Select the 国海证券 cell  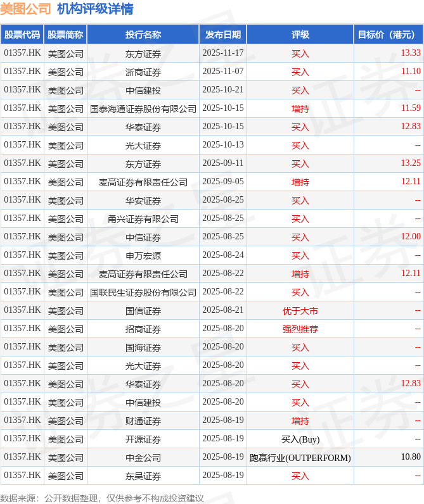pyautogui.click(x=143, y=348)
